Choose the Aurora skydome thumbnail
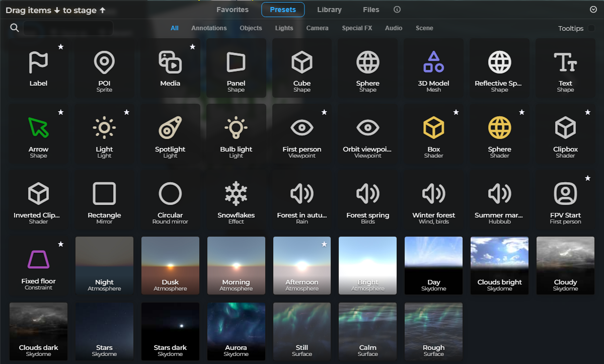604x364 pixels. tap(236, 331)
